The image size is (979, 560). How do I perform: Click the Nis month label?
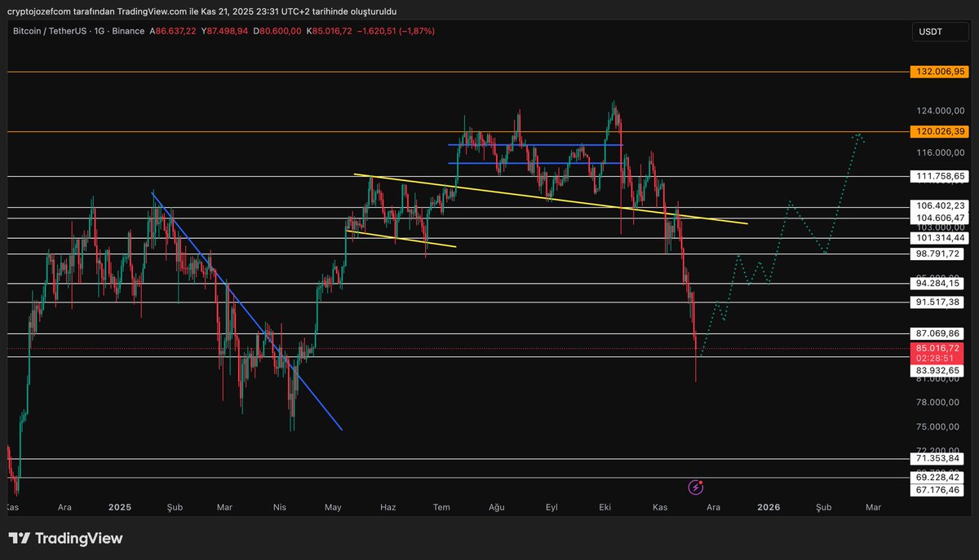(280, 507)
